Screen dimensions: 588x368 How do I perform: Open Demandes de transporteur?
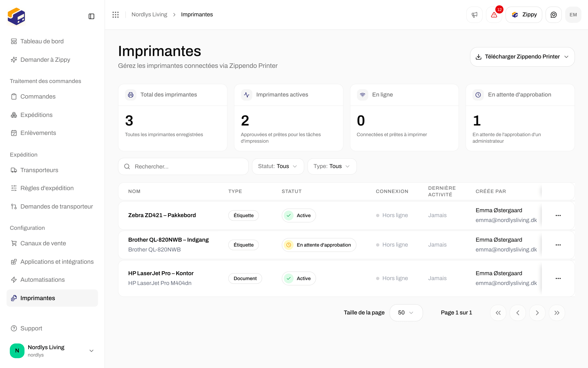pyautogui.click(x=52, y=206)
